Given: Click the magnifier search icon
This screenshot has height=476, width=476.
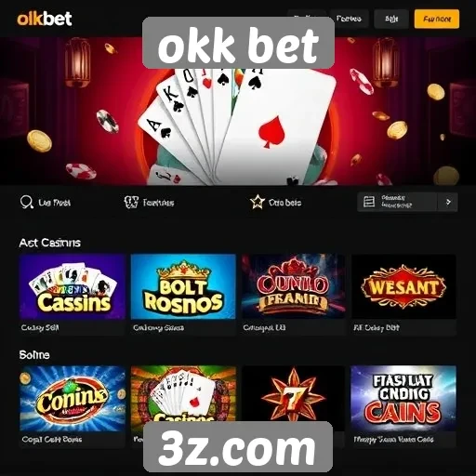Looking at the screenshot, I should tap(27, 202).
